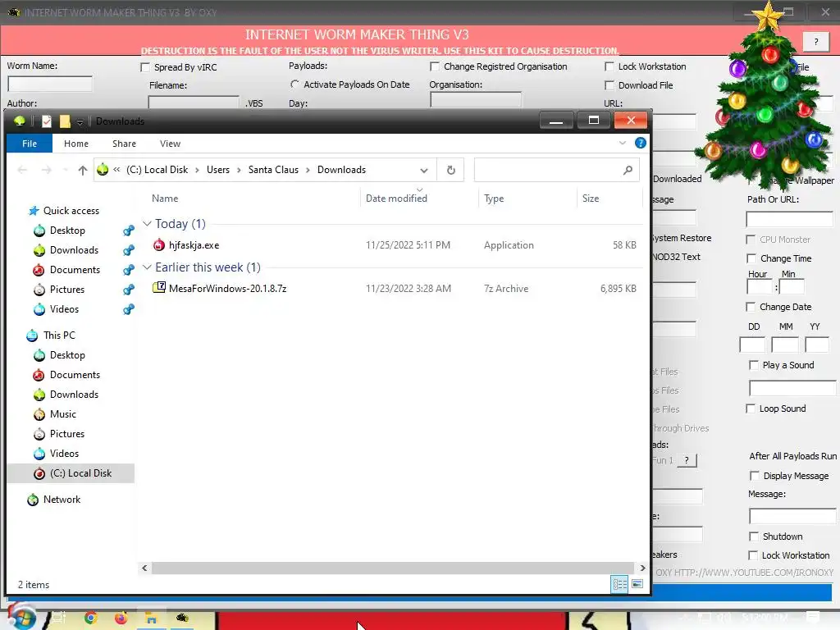The height and width of the screenshot is (630, 840).
Task: Open the Recent locations dropdown arrow
Action: pyautogui.click(x=66, y=170)
